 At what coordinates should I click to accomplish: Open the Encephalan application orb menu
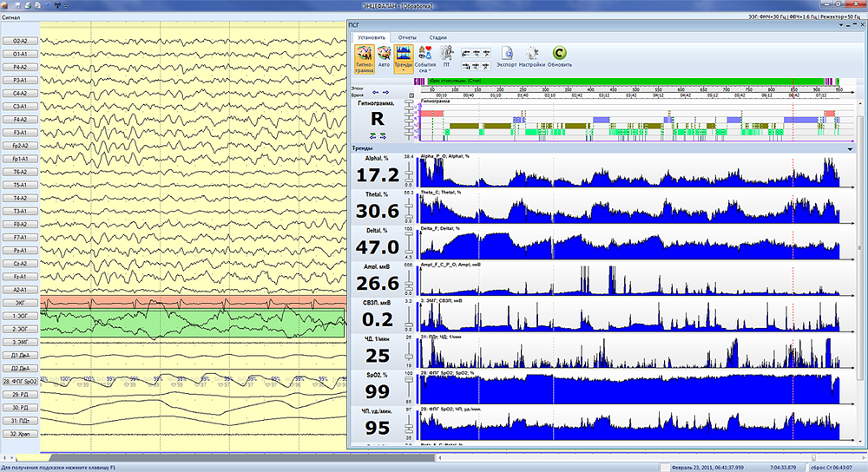(3, 5)
